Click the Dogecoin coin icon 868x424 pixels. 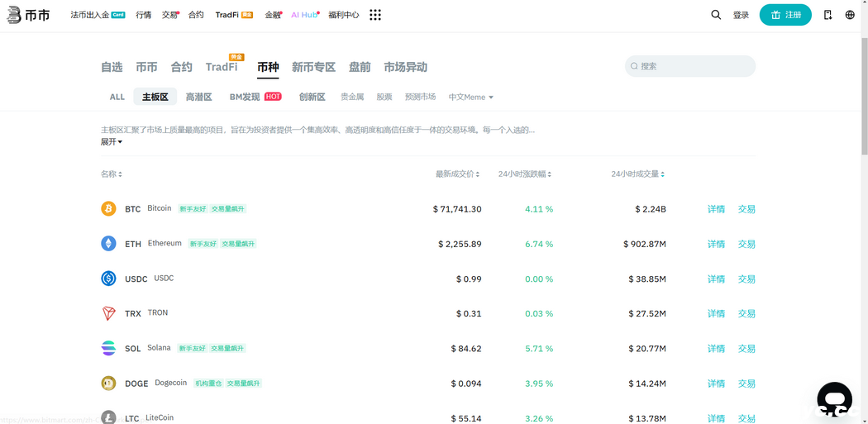[x=108, y=383]
